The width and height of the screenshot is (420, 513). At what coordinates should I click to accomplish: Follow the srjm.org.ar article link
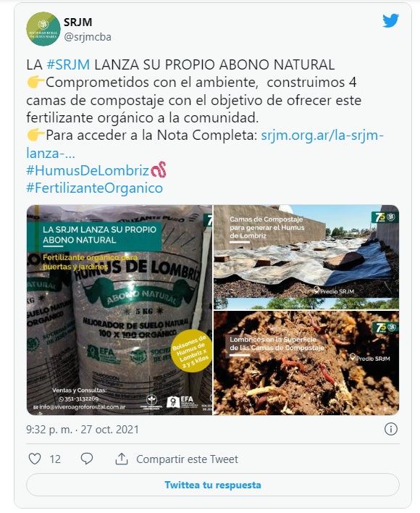[x=205, y=144]
